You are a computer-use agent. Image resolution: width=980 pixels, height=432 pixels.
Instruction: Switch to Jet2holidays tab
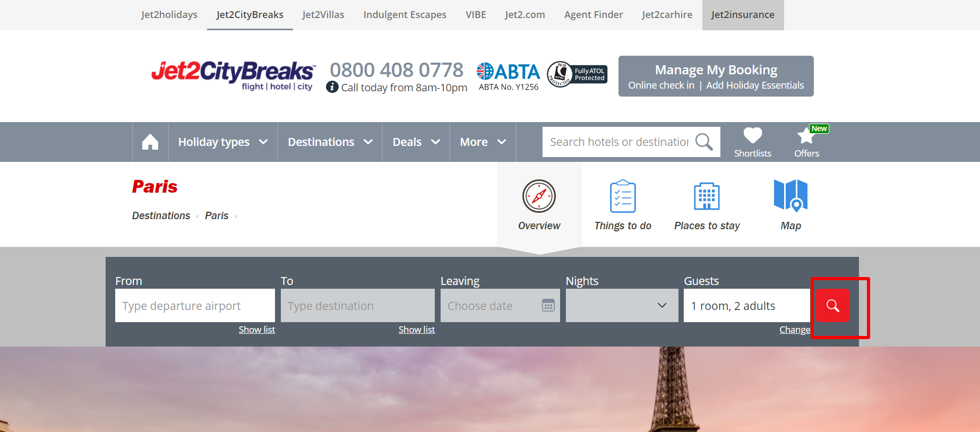[x=169, y=15]
